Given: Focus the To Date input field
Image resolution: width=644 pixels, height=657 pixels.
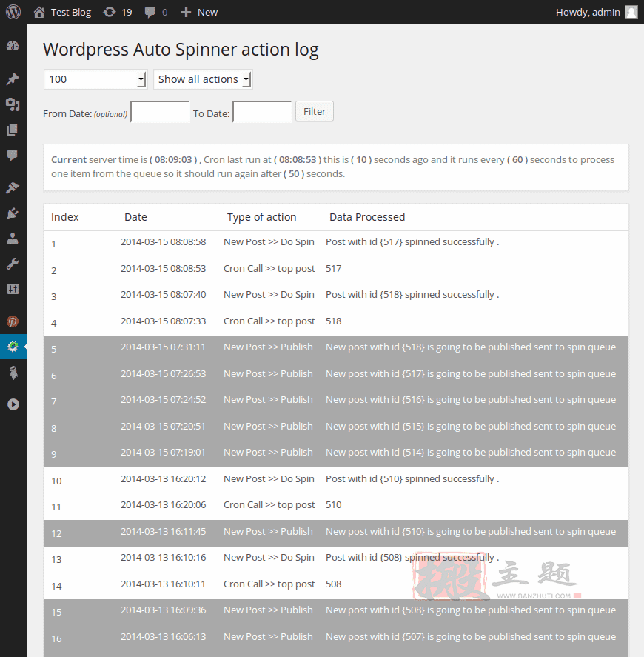Looking at the screenshot, I should click(263, 112).
